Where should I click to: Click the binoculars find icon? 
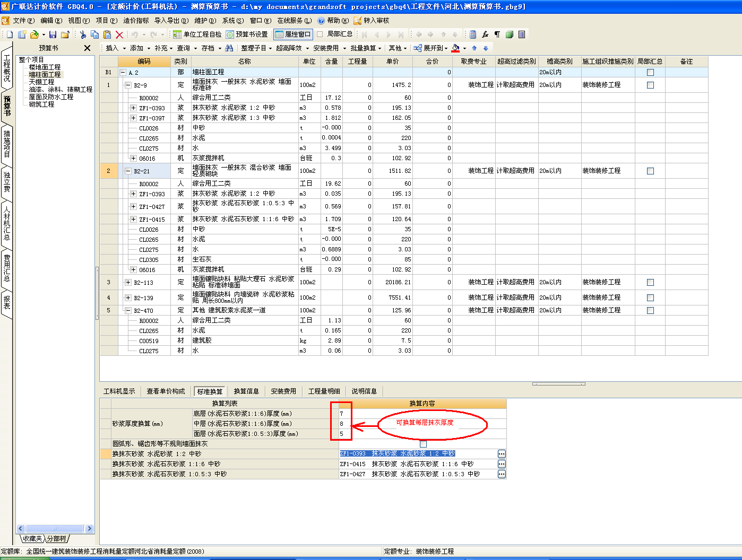[229, 48]
